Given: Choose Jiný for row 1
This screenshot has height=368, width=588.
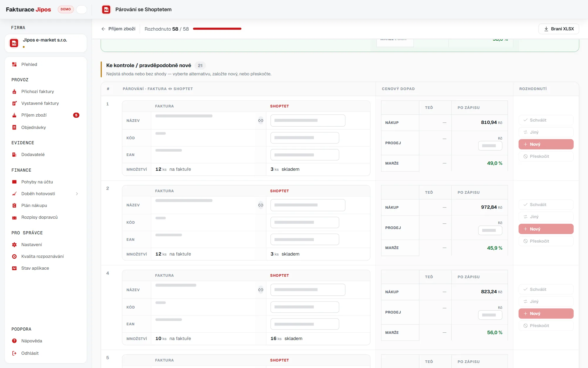Looking at the screenshot, I should tap(546, 132).
